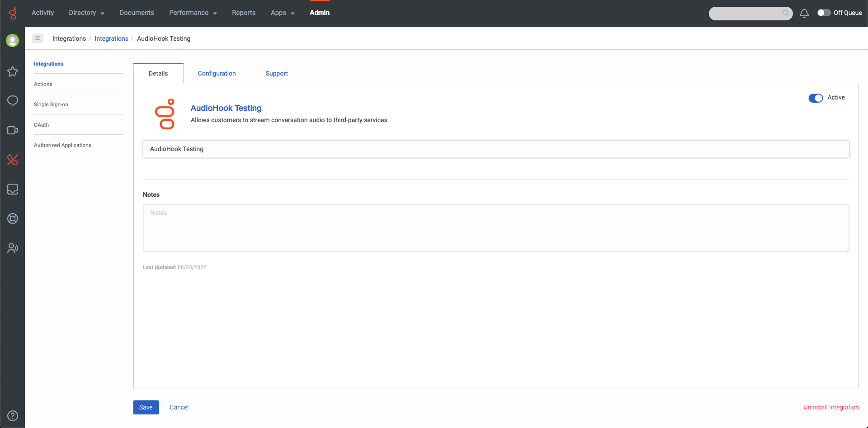The image size is (868, 428).
Task: Click the Notes resize handle corner
Action: tap(847, 249)
